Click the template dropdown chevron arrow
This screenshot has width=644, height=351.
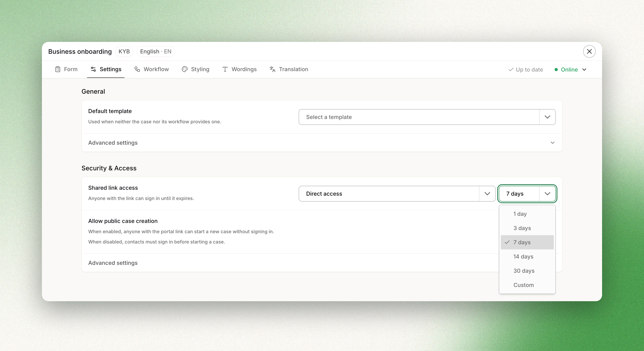point(547,117)
